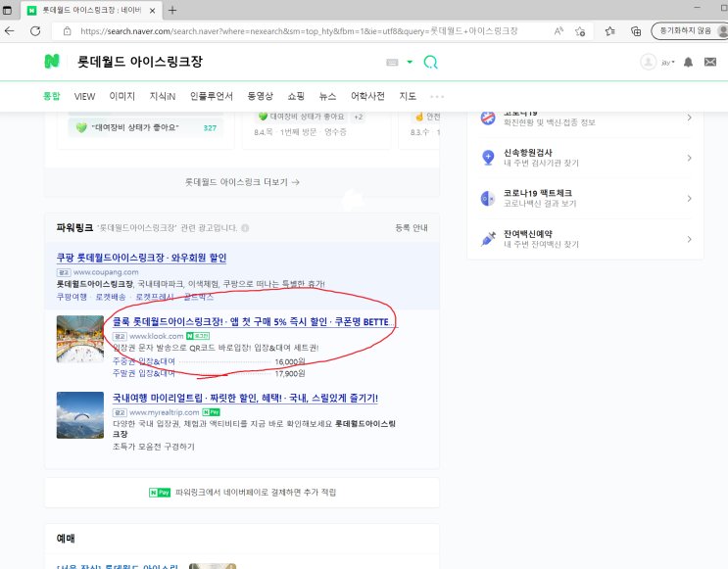The image size is (728, 569).
Task: Open the jay account dropdown
Action: click(668, 63)
